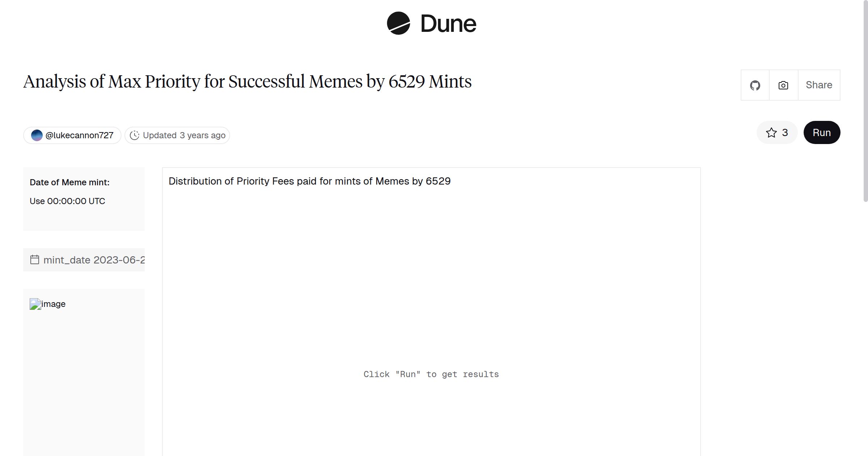Image resolution: width=868 pixels, height=456 pixels.
Task: Click the camera screenshot icon
Action: [x=783, y=85]
